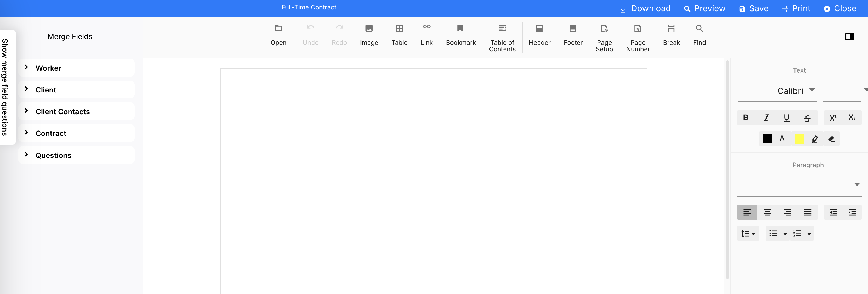Image resolution: width=868 pixels, height=294 pixels.
Task: Edit the document Header
Action: [x=539, y=35]
